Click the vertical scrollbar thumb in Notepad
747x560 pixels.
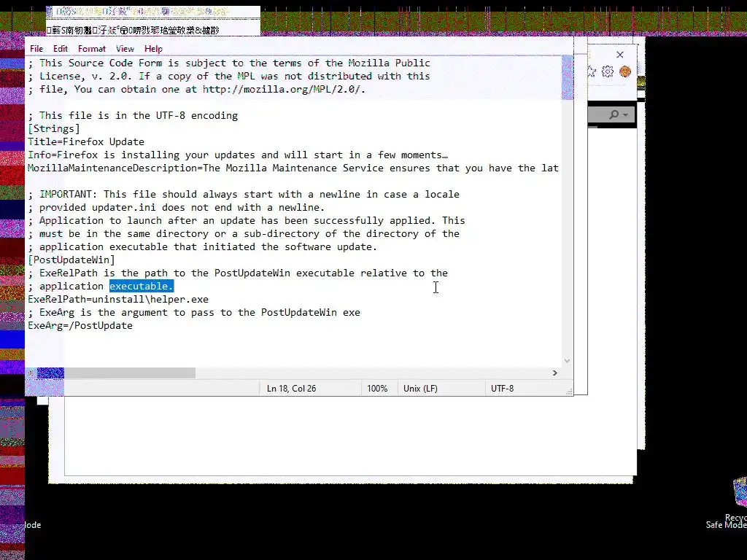[568, 77]
